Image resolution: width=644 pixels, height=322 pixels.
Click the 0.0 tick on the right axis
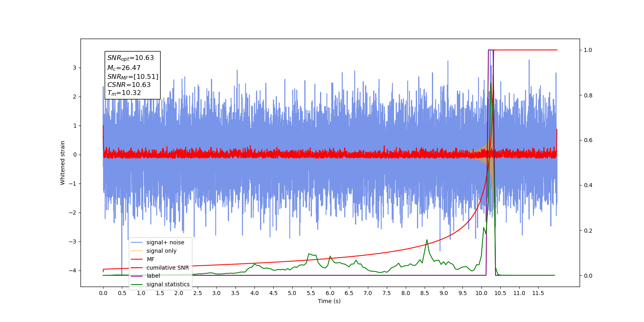[588, 276]
